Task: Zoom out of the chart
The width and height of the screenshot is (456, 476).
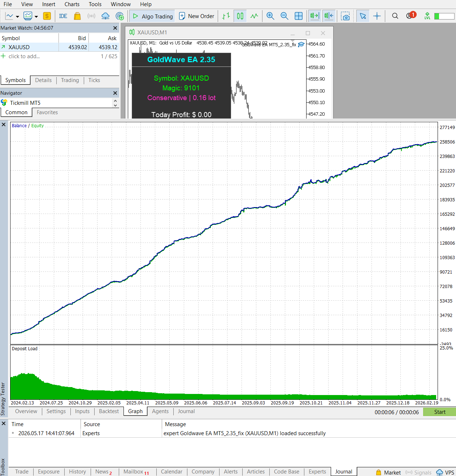Action: click(x=285, y=16)
